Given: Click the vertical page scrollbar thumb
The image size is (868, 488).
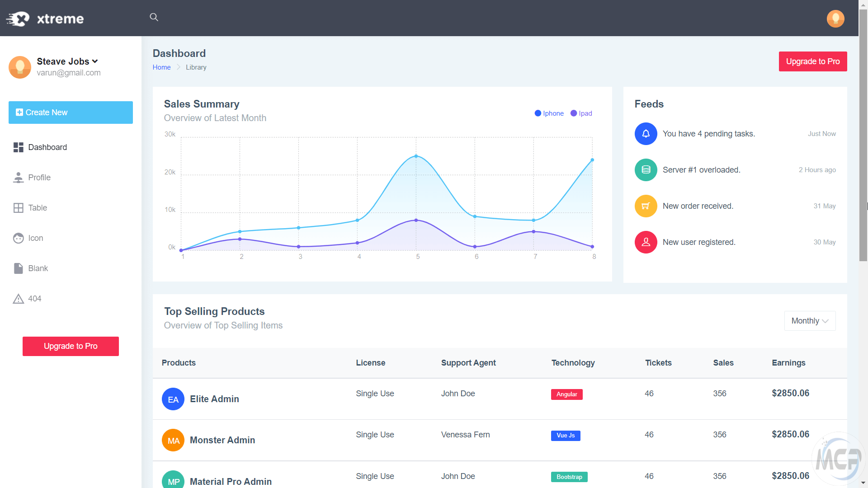Looking at the screenshot, I should (x=863, y=136).
